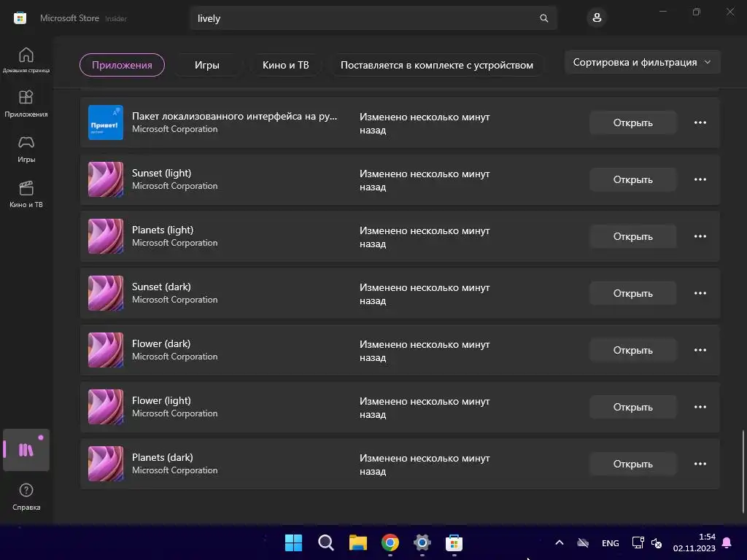
Task: Open more options for Flower (dark)
Action: [x=700, y=350]
